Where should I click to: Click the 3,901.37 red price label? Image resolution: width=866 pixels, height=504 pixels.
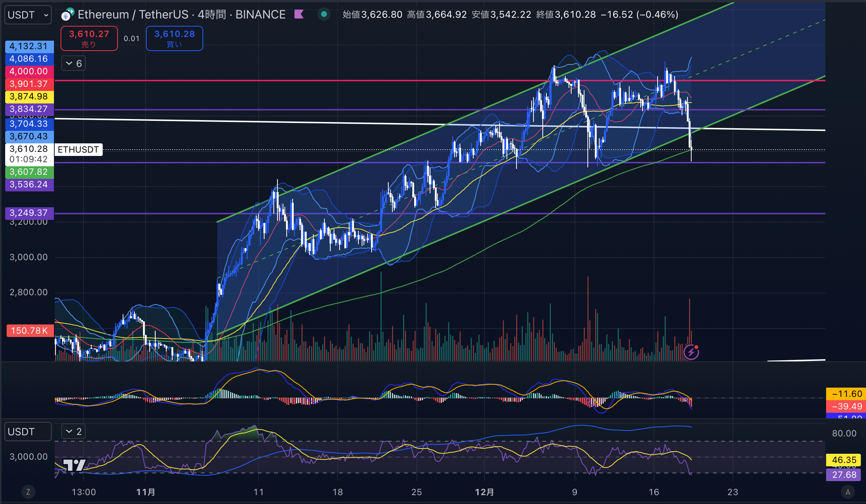[x=29, y=84]
